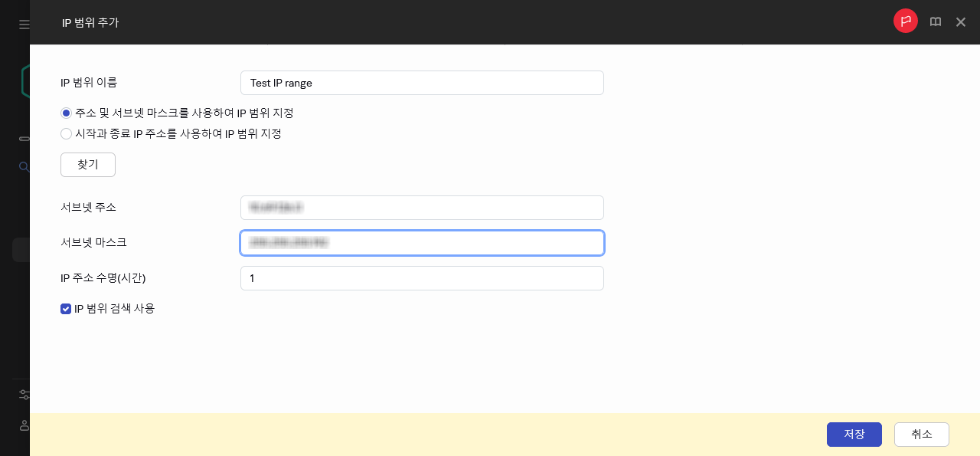Focus the IP 범위 이름 input field
The image size is (980, 456).
[x=422, y=83]
